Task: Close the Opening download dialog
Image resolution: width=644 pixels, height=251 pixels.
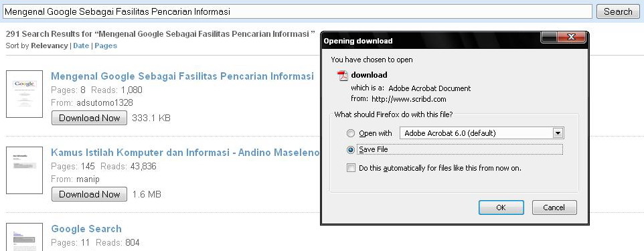Action: click(571, 37)
